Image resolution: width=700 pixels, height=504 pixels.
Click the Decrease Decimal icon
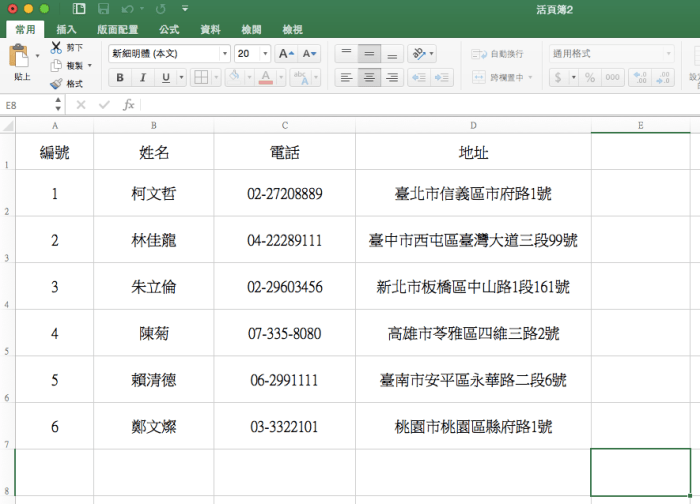click(662, 78)
